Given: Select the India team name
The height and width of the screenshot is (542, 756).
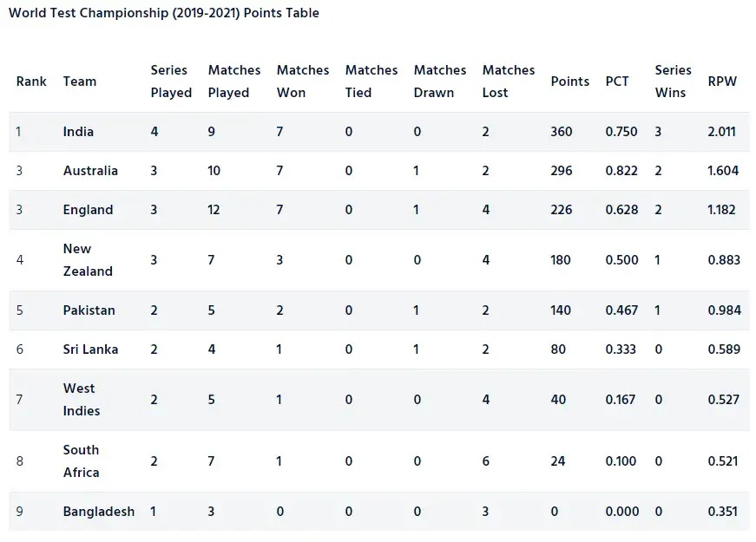Looking at the screenshot, I should tap(78, 132).
